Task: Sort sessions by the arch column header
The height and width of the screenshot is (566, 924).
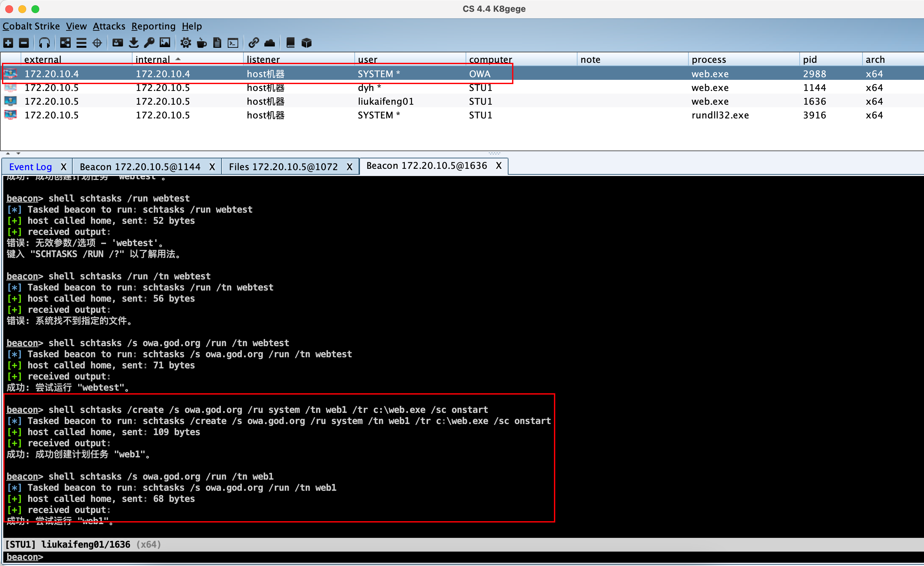Action: (x=893, y=59)
